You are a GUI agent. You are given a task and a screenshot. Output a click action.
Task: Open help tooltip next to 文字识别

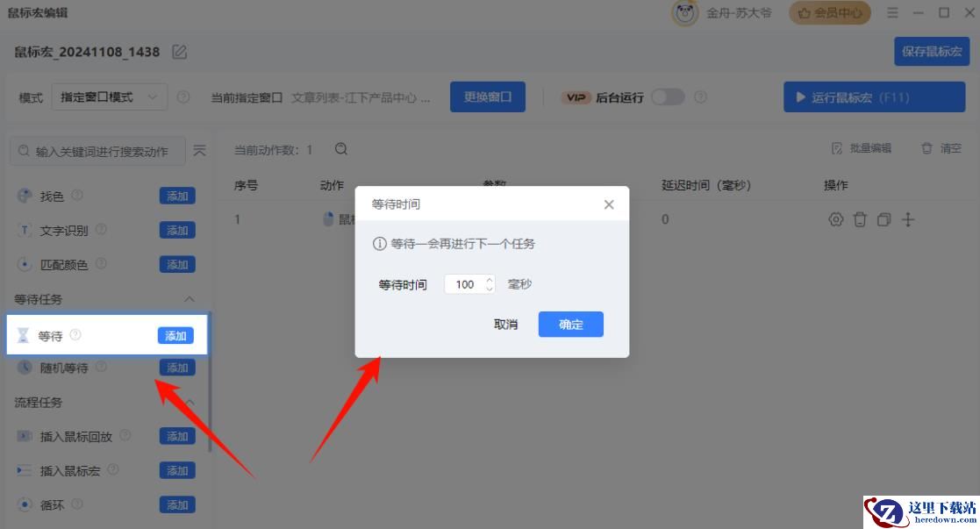tap(101, 230)
